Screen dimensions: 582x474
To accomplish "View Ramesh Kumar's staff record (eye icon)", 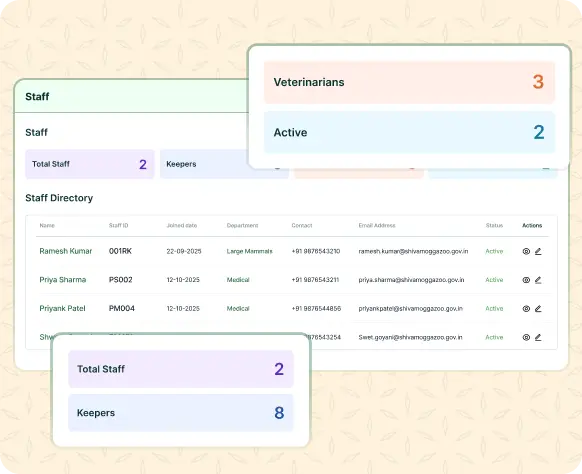I will click(526, 251).
